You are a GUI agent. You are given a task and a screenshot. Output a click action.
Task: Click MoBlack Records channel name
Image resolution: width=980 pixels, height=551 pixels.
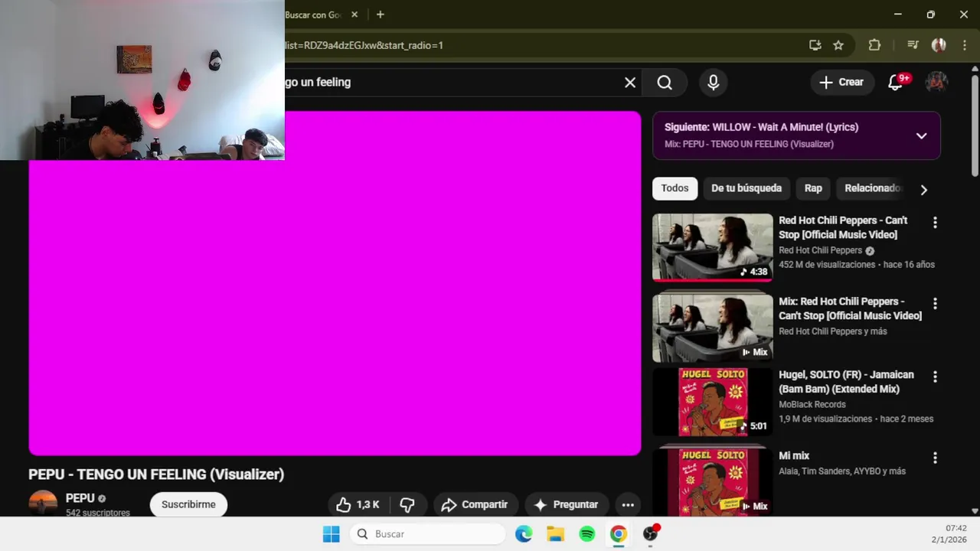click(812, 405)
